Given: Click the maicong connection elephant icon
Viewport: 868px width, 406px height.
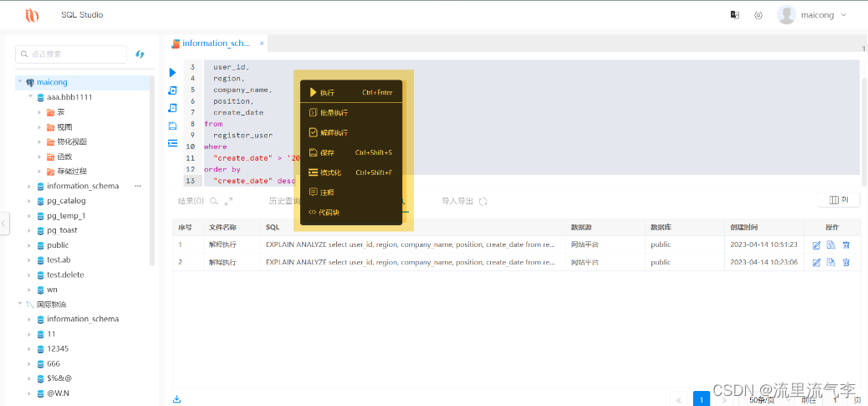Looking at the screenshot, I should tap(30, 82).
